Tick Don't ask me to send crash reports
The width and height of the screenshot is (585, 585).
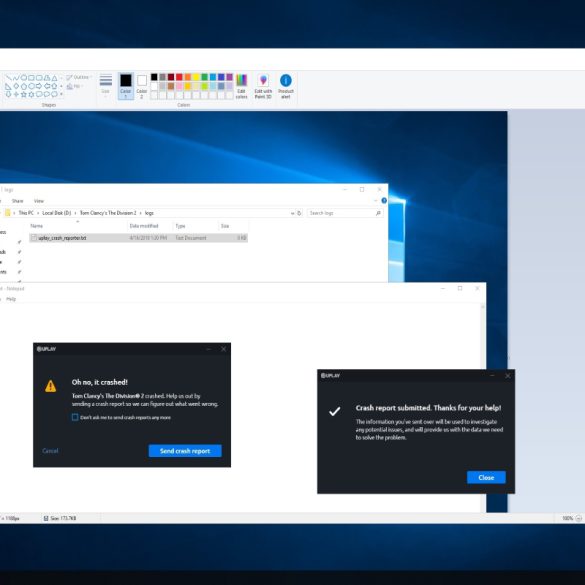point(75,417)
